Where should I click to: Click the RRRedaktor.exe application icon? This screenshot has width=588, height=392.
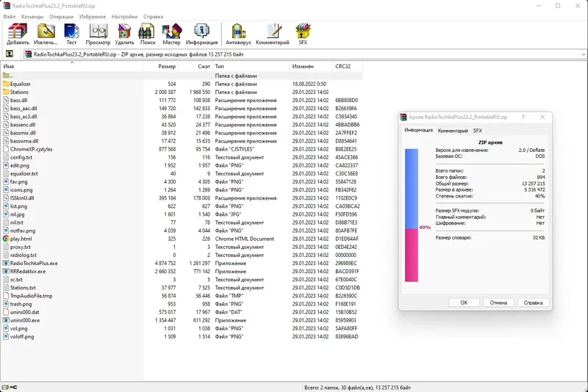6,272
